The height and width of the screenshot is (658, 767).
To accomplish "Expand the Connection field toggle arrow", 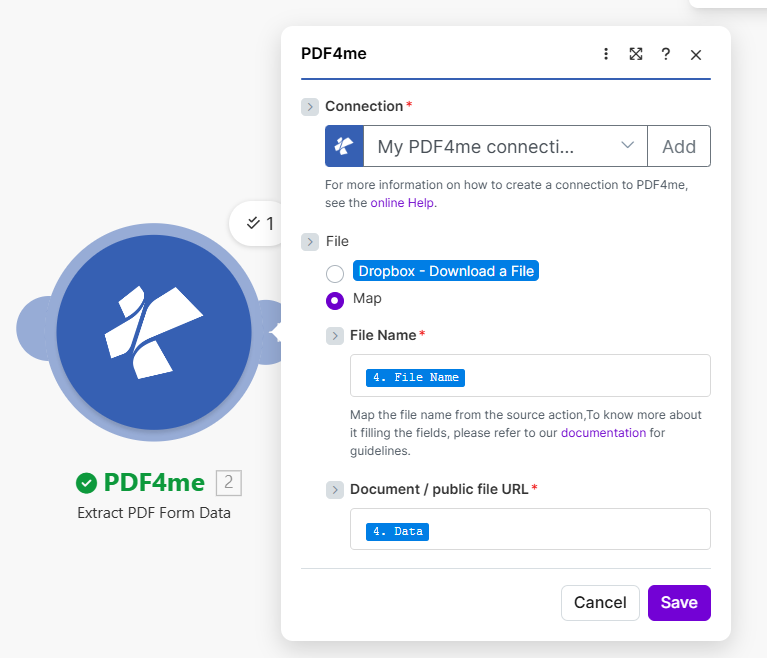I will [x=310, y=107].
